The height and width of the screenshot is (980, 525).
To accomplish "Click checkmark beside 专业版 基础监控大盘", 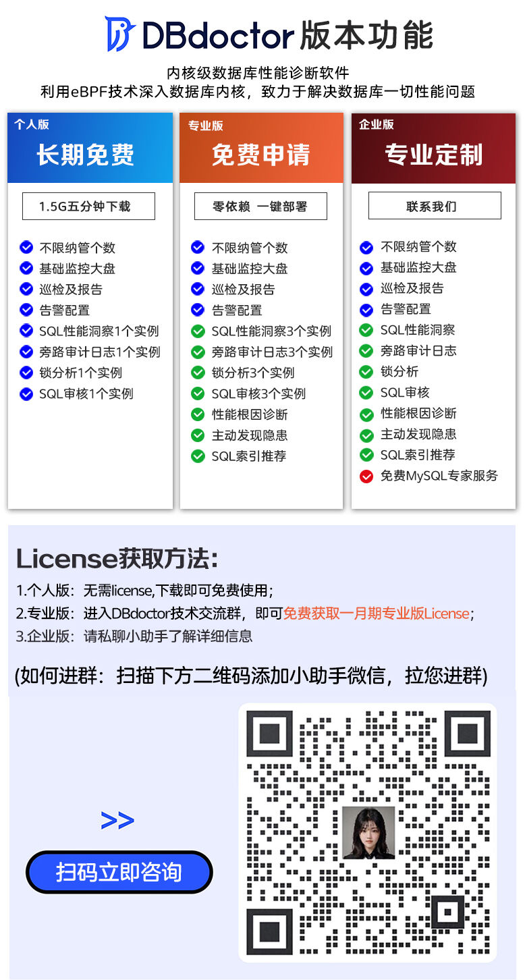I will click(198, 269).
